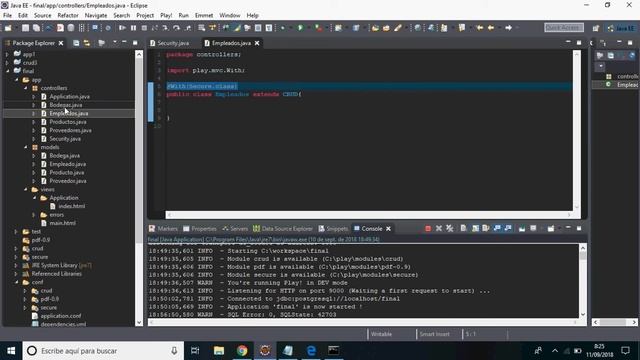Open Chrome from the taskbar
This screenshot has width=640, height=360.
[242, 351]
